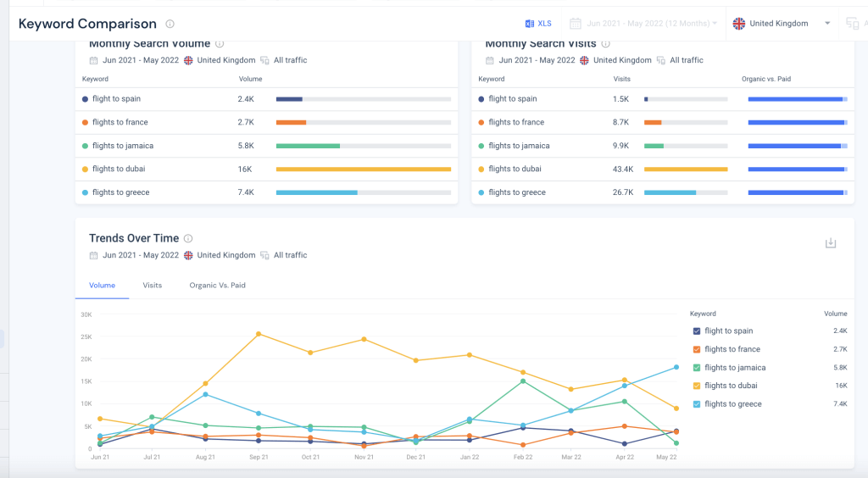This screenshot has width=868, height=478.
Task: Click the UK flag in the Monthly Search Visits card
Action: 585,60
